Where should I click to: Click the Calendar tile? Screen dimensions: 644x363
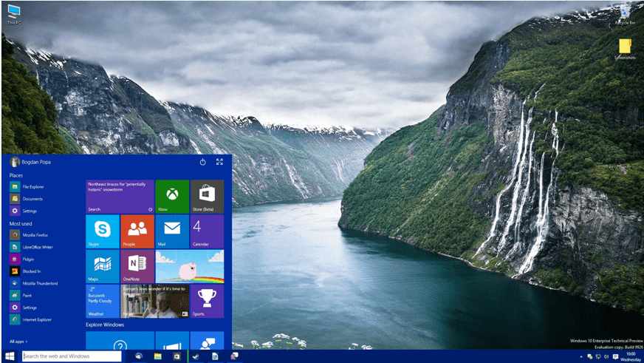(207, 231)
